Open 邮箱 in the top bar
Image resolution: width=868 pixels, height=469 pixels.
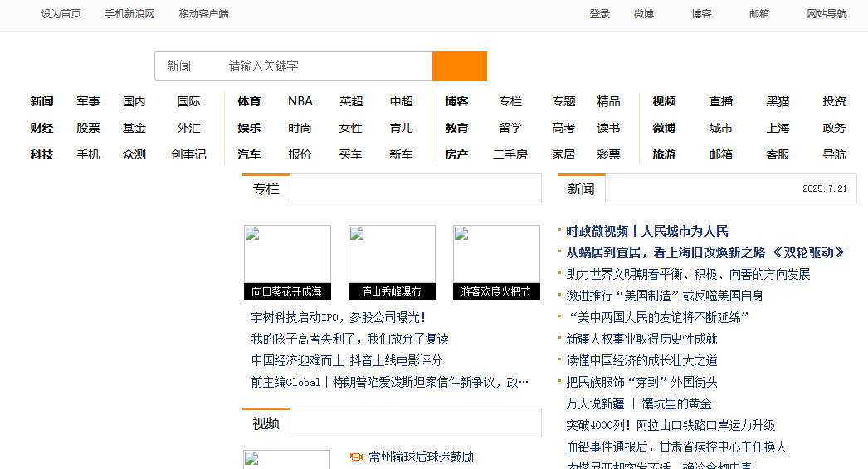pyautogui.click(x=759, y=14)
